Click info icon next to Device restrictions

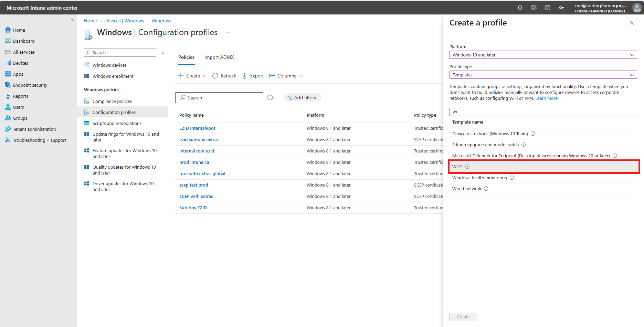click(533, 134)
